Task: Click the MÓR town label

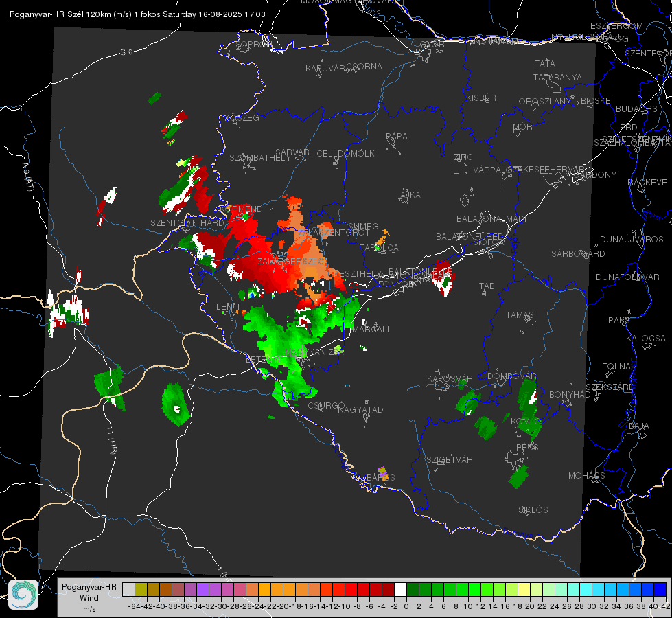Action: pyautogui.click(x=522, y=127)
